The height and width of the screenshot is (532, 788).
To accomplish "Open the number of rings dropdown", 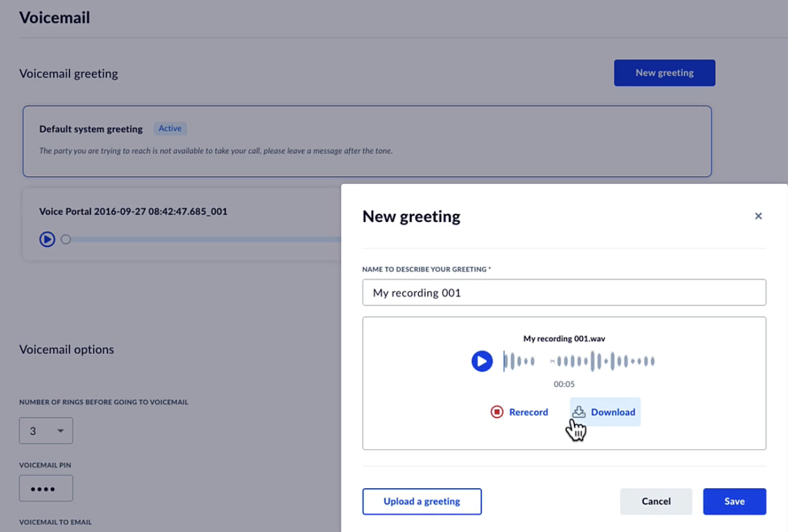I will [46, 431].
